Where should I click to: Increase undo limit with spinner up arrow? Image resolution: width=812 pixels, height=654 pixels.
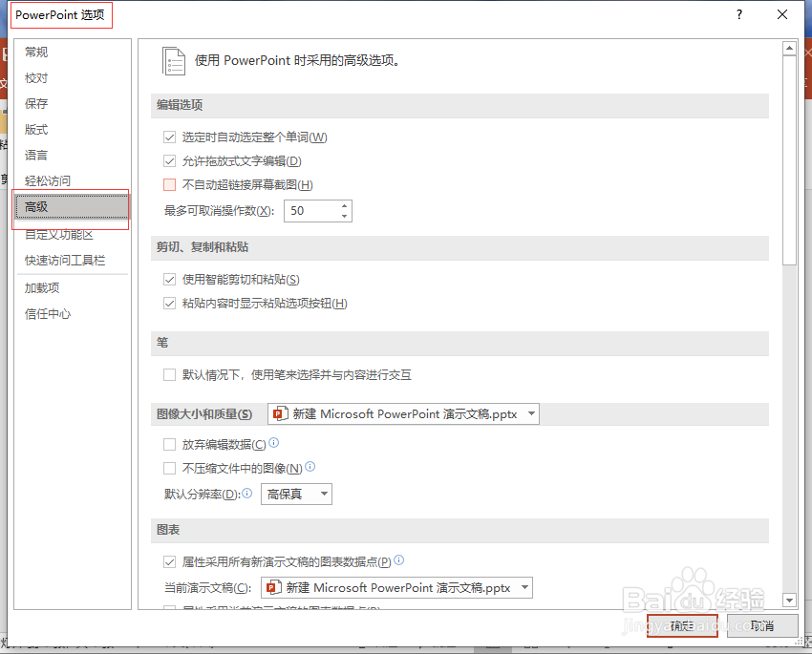tap(342, 206)
